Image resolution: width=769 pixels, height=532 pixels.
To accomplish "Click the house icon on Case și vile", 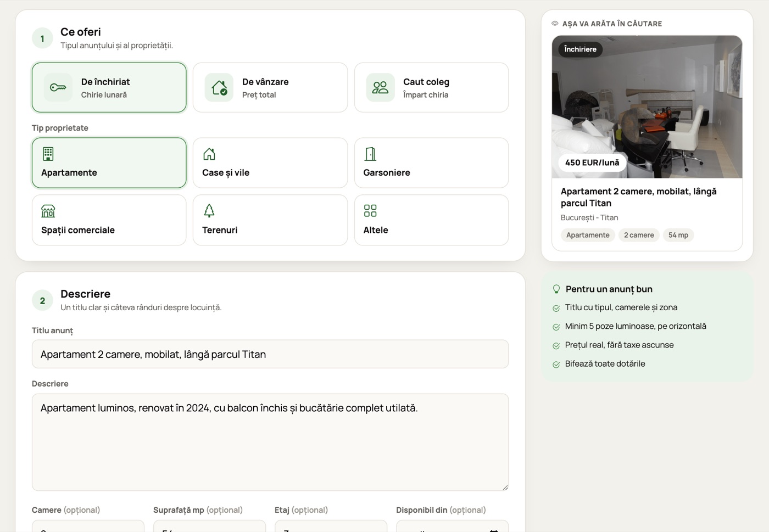I will [209, 154].
